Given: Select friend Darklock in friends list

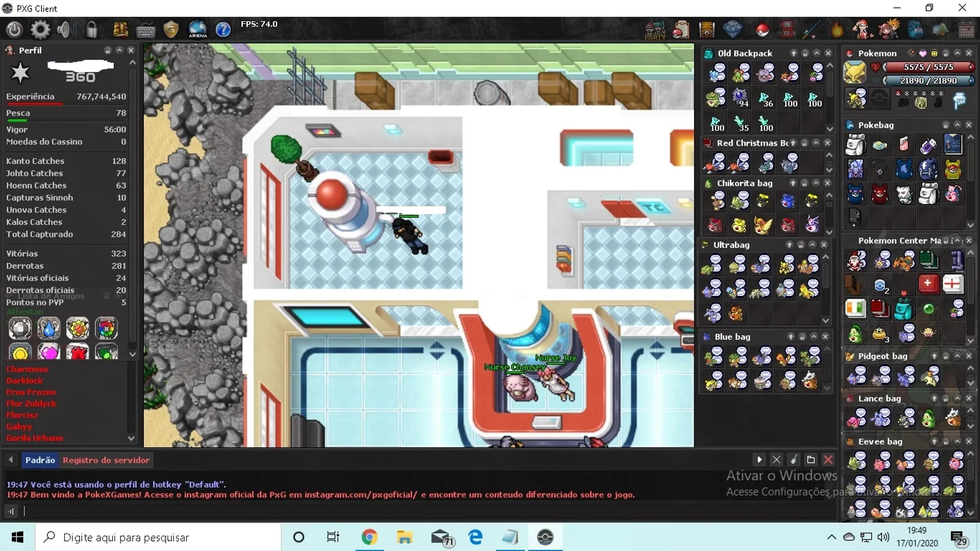Looking at the screenshot, I should click(x=24, y=381).
